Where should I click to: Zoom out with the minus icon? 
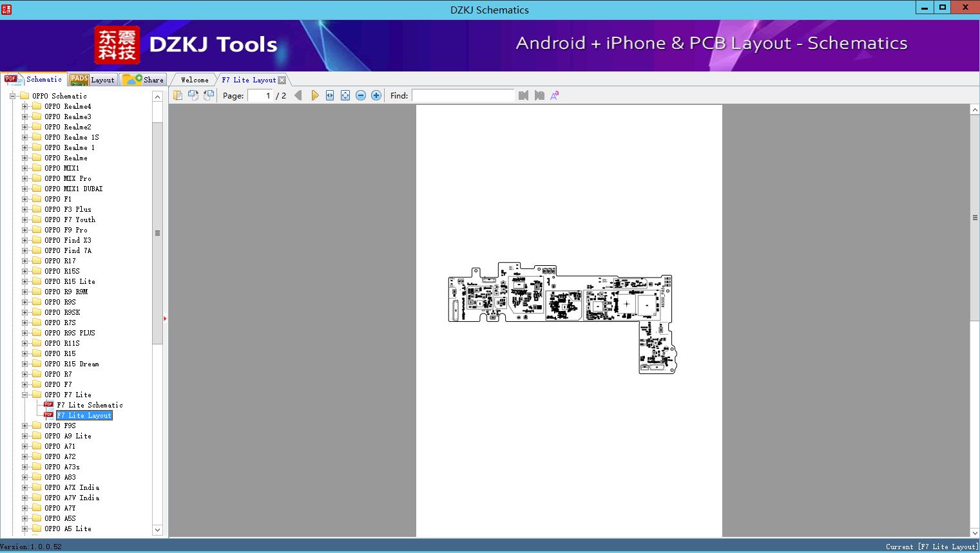tap(361, 95)
